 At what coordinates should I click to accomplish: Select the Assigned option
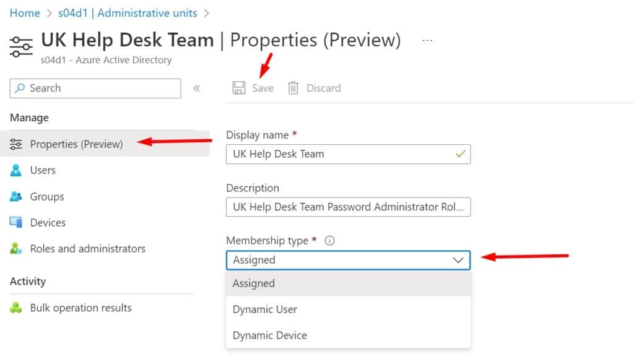[x=253, y=284]
